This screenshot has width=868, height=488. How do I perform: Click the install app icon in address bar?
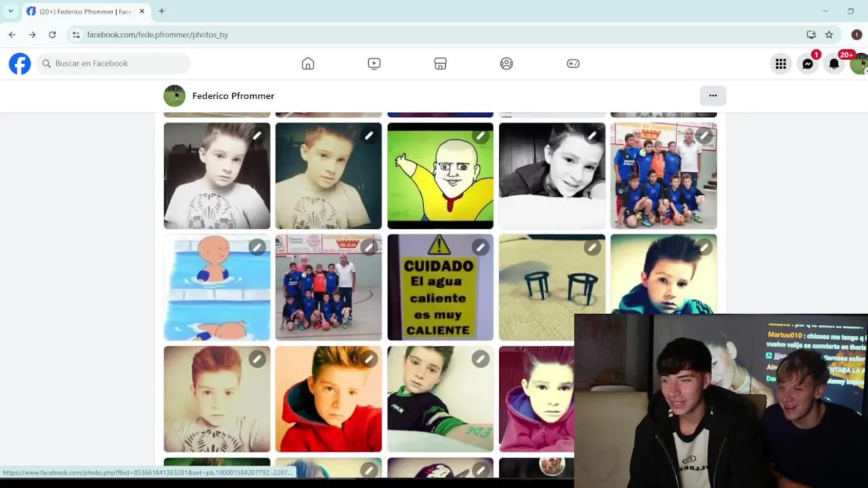[x=811, y=35]
